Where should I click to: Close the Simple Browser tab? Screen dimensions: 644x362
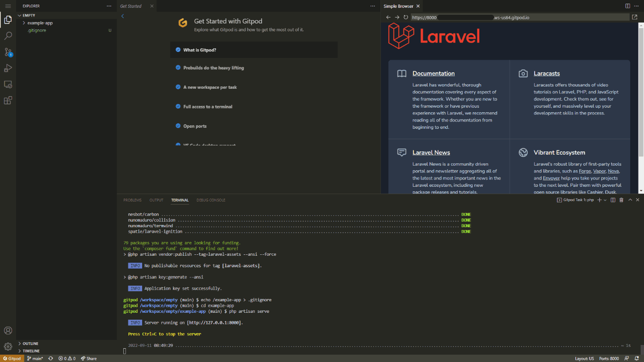pyautogui.click(x=418, y=6)
